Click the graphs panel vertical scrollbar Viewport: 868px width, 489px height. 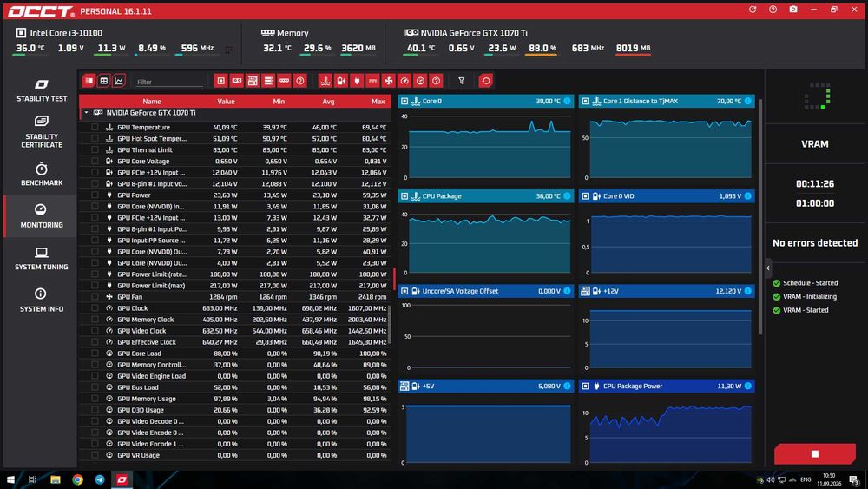point(760,217)
